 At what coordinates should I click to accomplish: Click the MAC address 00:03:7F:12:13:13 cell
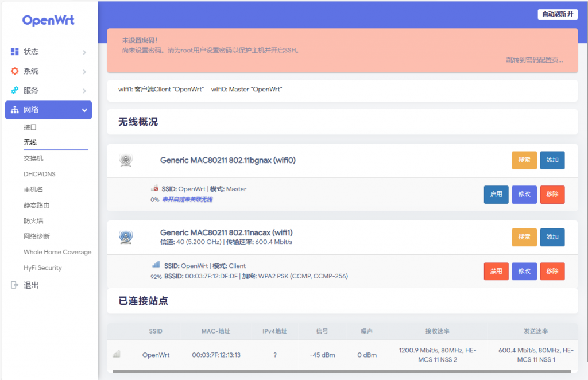216,355
